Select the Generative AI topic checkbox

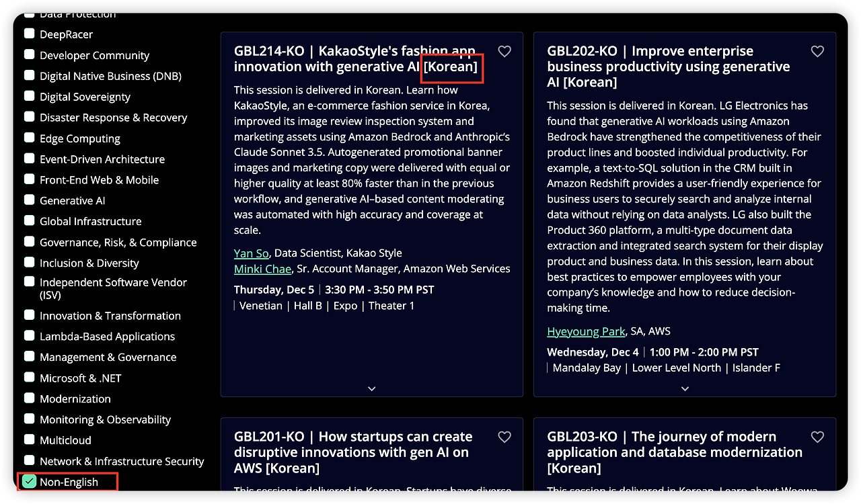30,200
